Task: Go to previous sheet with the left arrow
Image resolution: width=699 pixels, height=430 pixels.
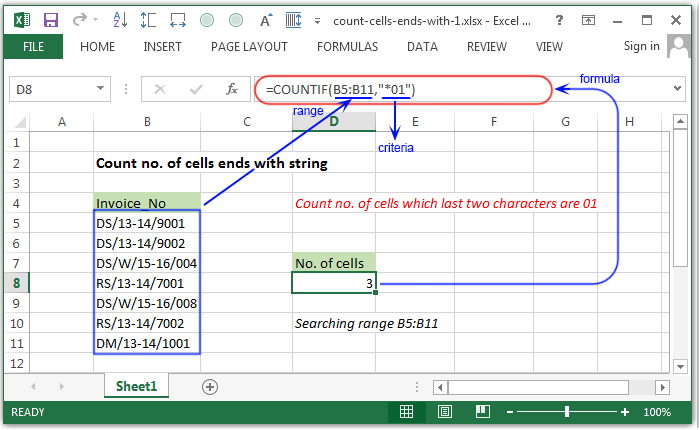Action: coord(33,386)
